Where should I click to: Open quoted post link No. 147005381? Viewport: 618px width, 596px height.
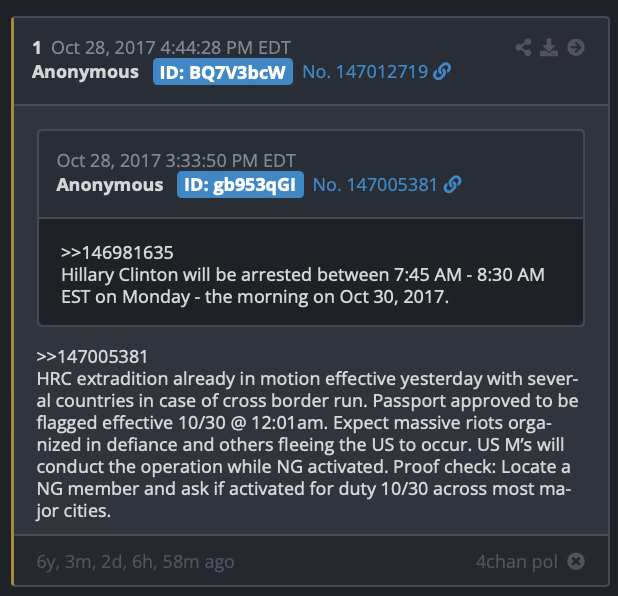point(375,184)
